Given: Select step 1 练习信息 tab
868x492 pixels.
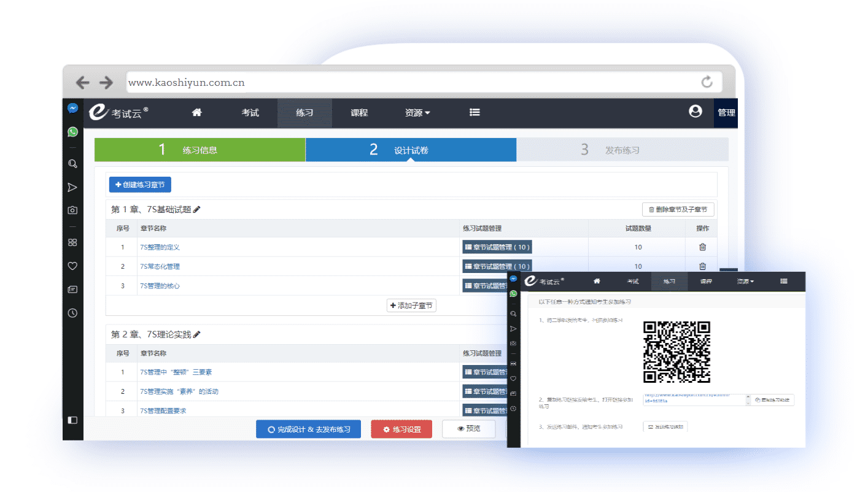Looking at the screenshot, I should coord(200,150).
